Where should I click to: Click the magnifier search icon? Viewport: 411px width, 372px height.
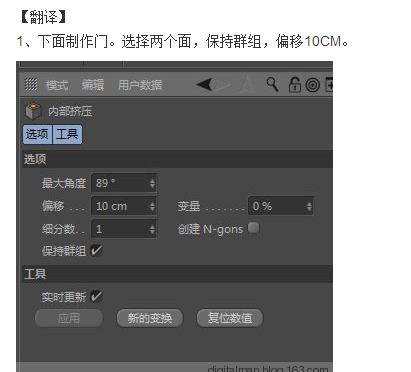272,85
